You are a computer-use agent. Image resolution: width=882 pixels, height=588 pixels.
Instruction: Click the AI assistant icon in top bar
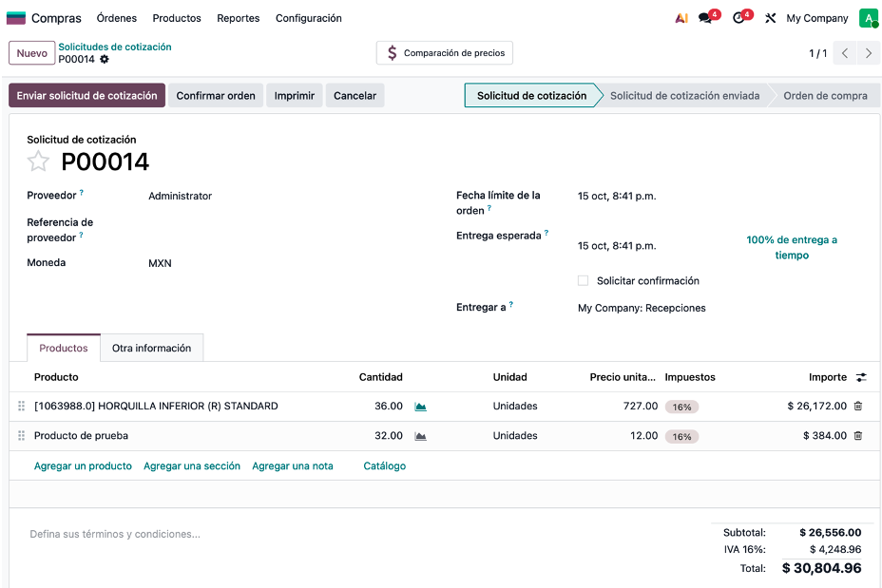(681, 18)
